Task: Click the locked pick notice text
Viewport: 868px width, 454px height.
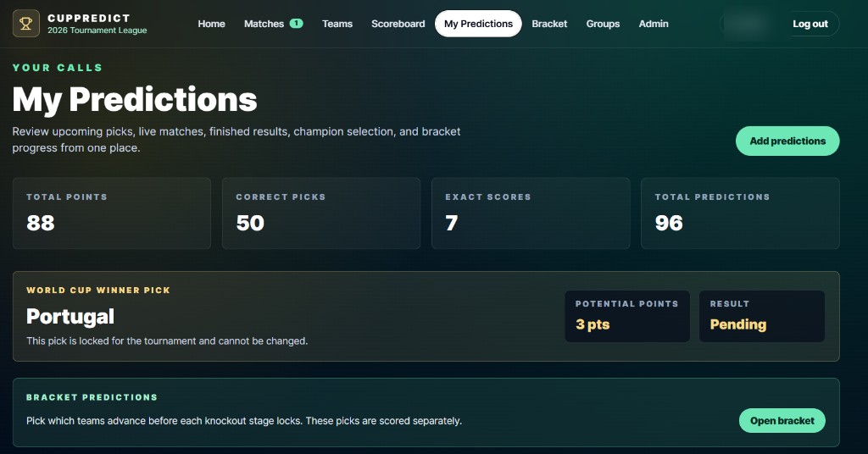Action: tap(167, 341)
